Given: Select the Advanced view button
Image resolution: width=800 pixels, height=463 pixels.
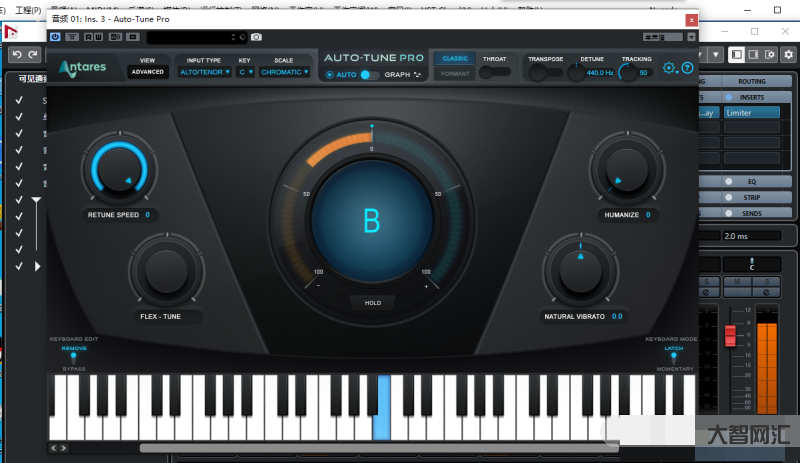Looking at the screenshot, I should click(x=147, y=72).
